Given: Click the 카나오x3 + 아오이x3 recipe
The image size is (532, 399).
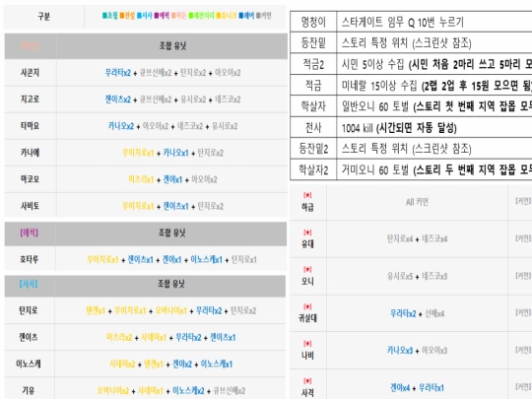Looking at the screenshot, I should 417,351.
